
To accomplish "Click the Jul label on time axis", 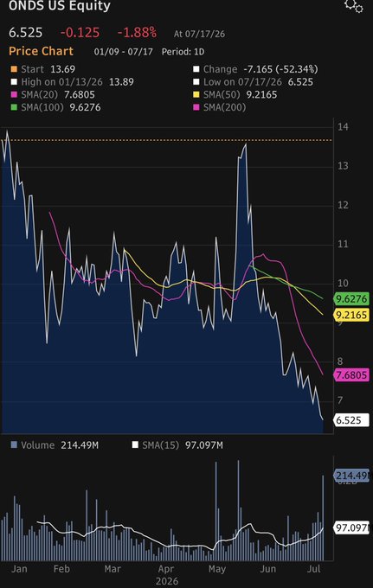I will pyautogui.click(x=313, y=569).
